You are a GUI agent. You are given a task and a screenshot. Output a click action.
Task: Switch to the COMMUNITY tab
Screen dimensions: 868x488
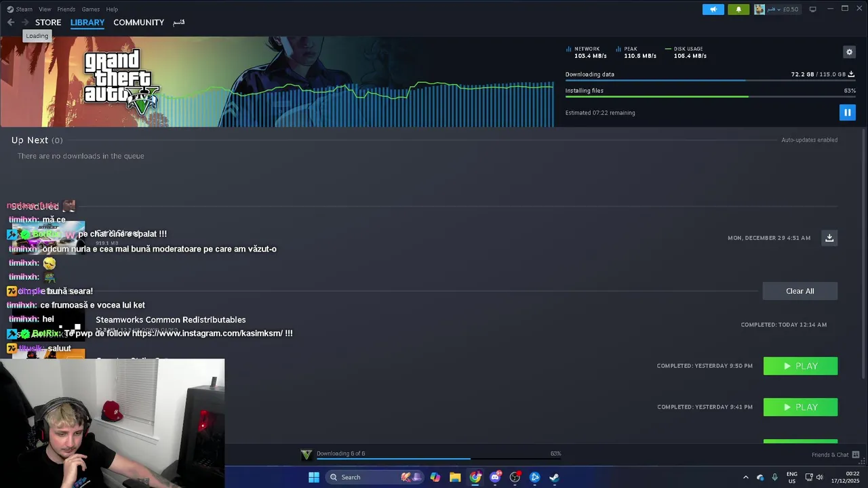(139, 22)
